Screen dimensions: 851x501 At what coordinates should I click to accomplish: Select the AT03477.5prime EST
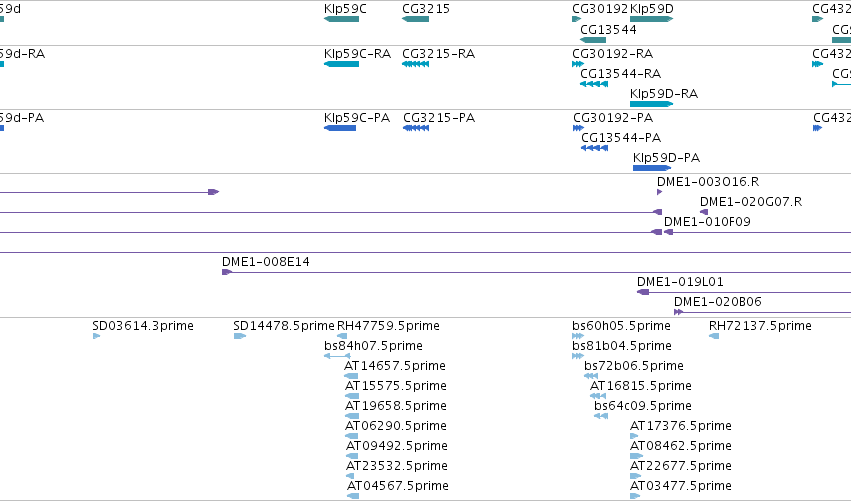[634, 496]
